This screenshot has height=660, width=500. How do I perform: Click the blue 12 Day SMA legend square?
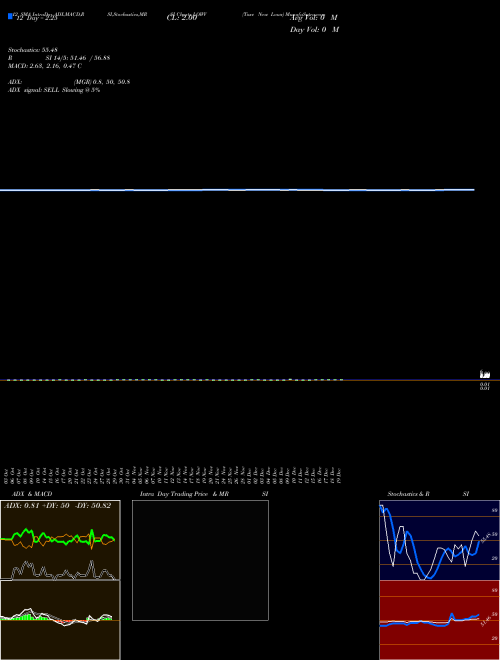10,16
